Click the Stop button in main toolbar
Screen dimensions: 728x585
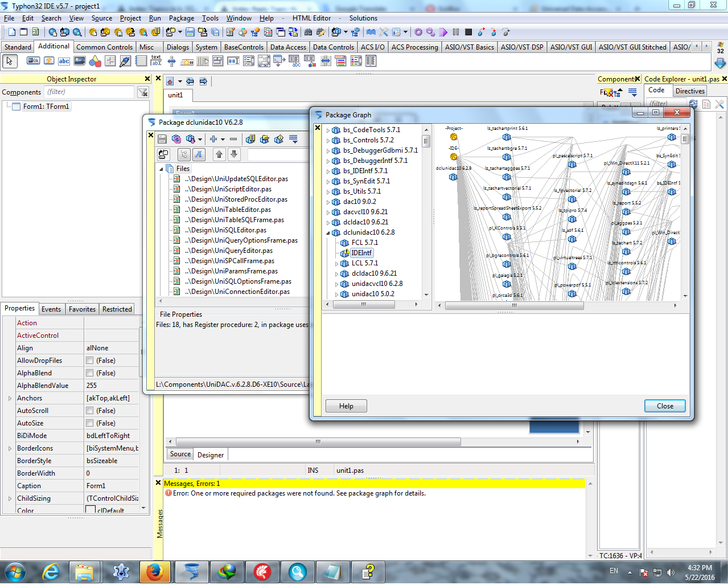[468, 32]
